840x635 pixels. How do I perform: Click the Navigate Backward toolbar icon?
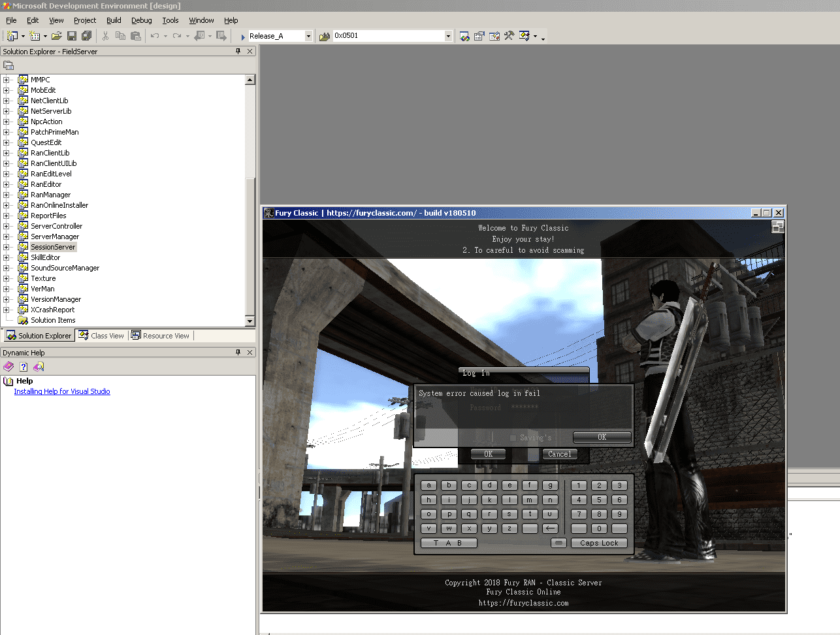point(200,36)
